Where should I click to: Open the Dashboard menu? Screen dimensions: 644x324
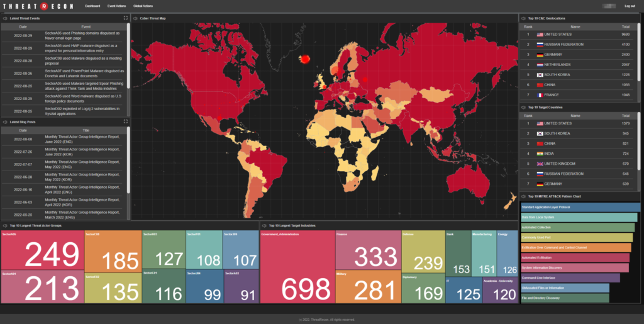pos(92,6)
